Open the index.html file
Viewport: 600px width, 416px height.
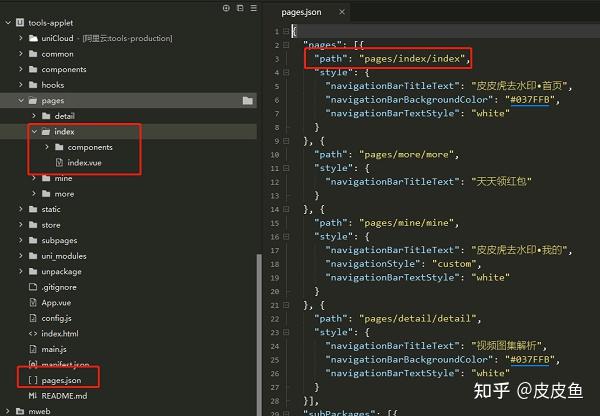(60, 334)
